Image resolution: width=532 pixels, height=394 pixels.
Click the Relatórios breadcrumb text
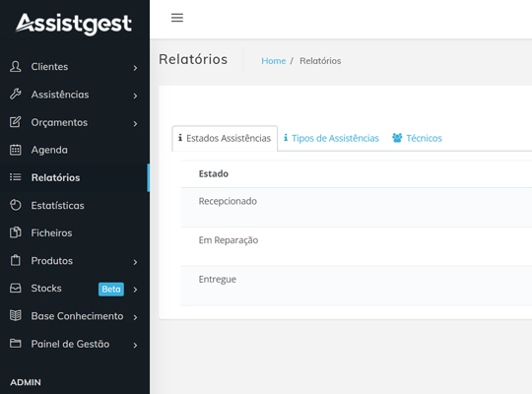(320, 61)
